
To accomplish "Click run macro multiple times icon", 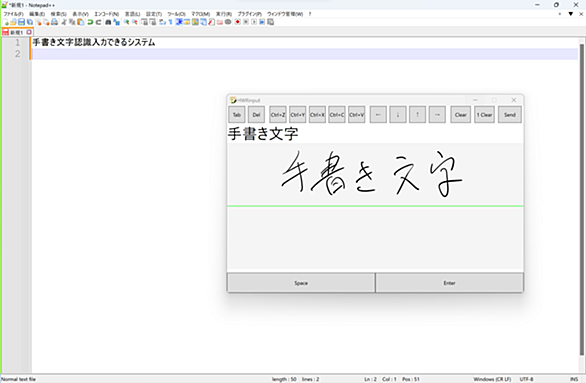I will coord(262,22).
